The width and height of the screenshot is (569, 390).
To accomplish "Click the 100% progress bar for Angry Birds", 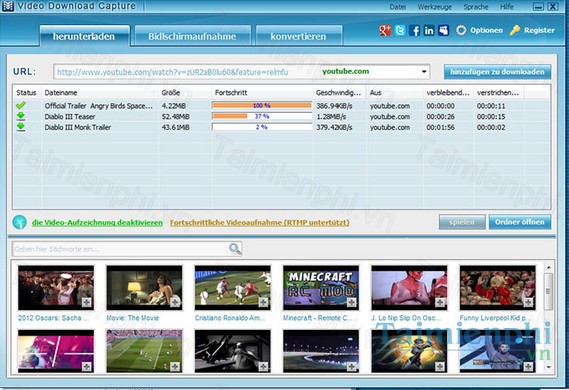I will coord(262,106).
